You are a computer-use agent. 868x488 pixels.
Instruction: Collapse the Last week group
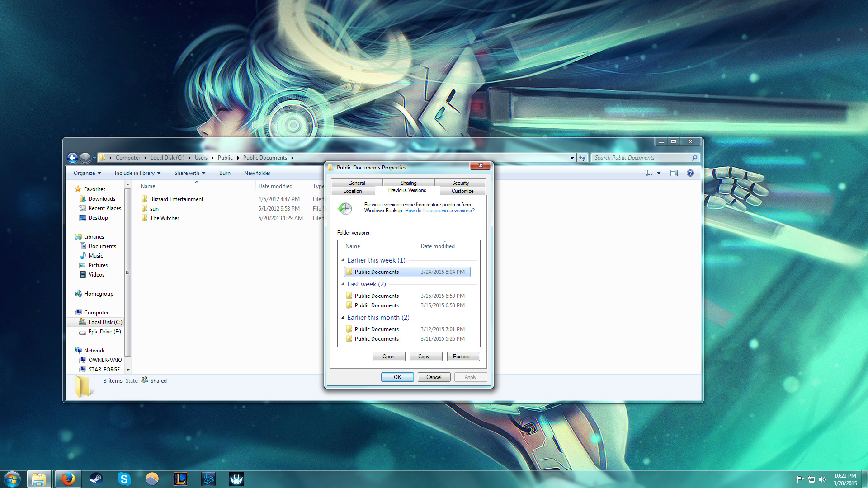(x=343, y=284)
